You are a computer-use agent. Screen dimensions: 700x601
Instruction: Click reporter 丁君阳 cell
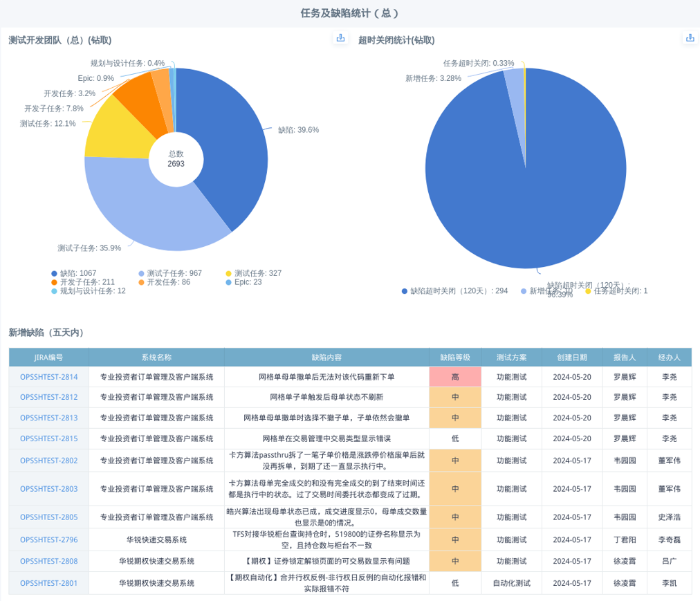pyautogui.click(x=625, y=540)
